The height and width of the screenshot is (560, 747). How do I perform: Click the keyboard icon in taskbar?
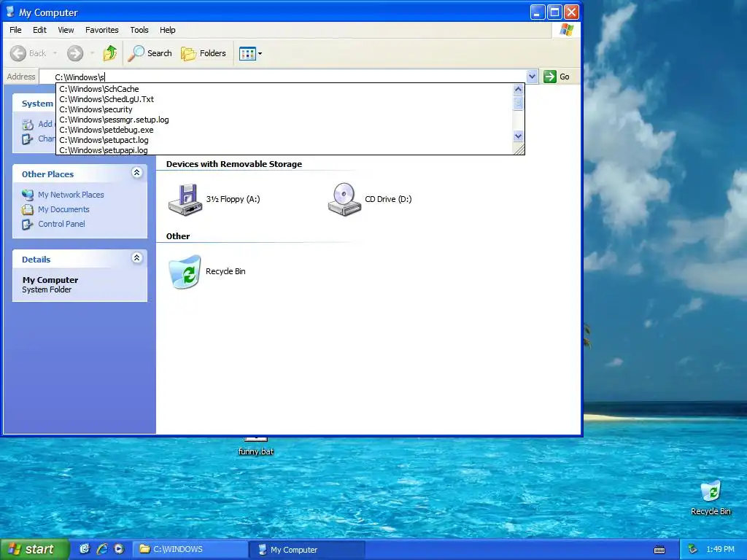tap(659, 550)
